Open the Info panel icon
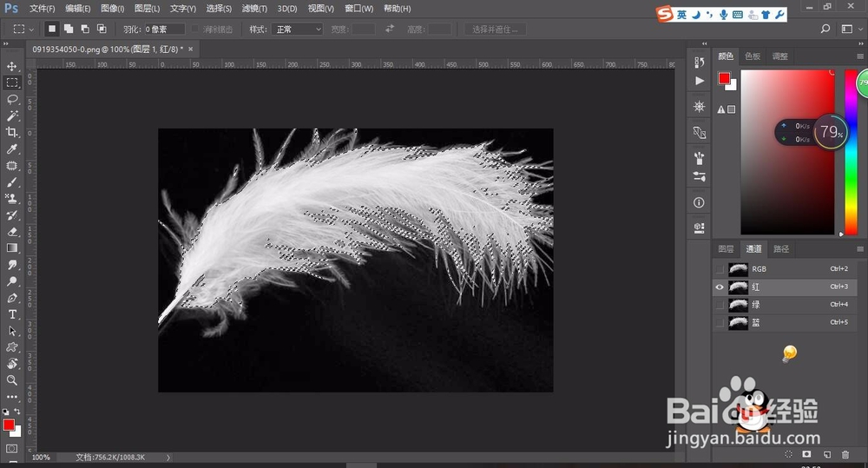 [x=699, y=202]
